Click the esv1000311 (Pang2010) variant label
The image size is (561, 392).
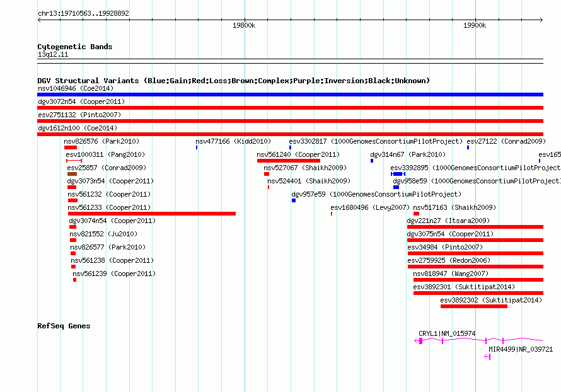click(105, 154)
